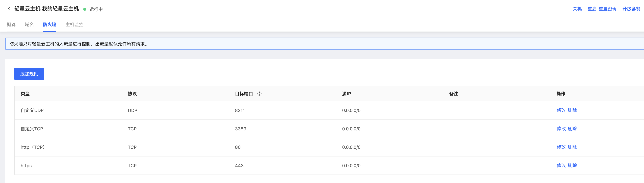Click the 操作 column header
Image resolution: width=644 pixels, height=183 pixels.
click(x=561, y=94)
